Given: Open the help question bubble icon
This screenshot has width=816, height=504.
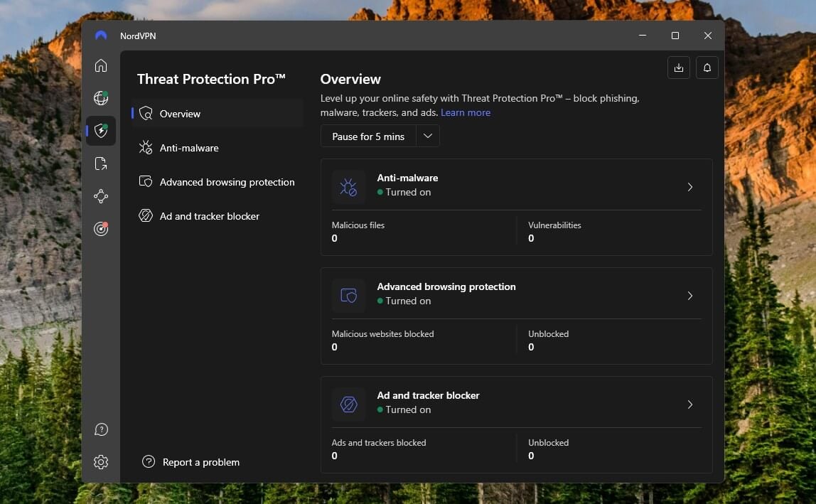Looking at the screenshot, I should pos(101,429).
